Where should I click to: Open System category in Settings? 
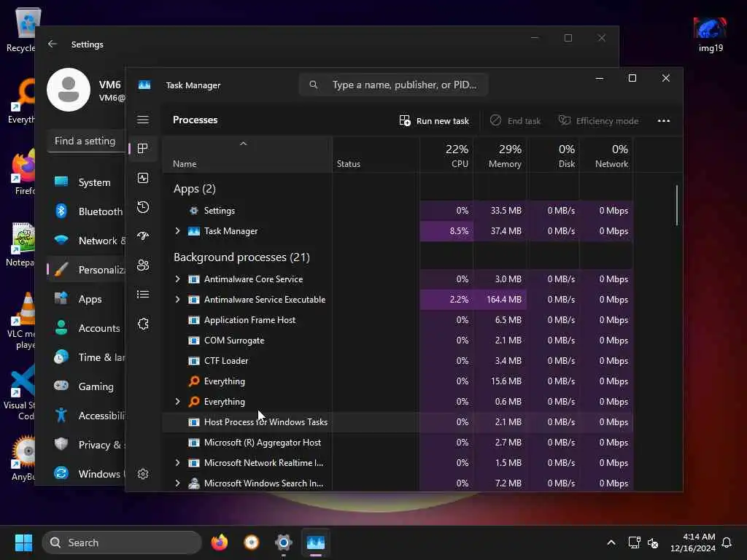coord(86,182)
